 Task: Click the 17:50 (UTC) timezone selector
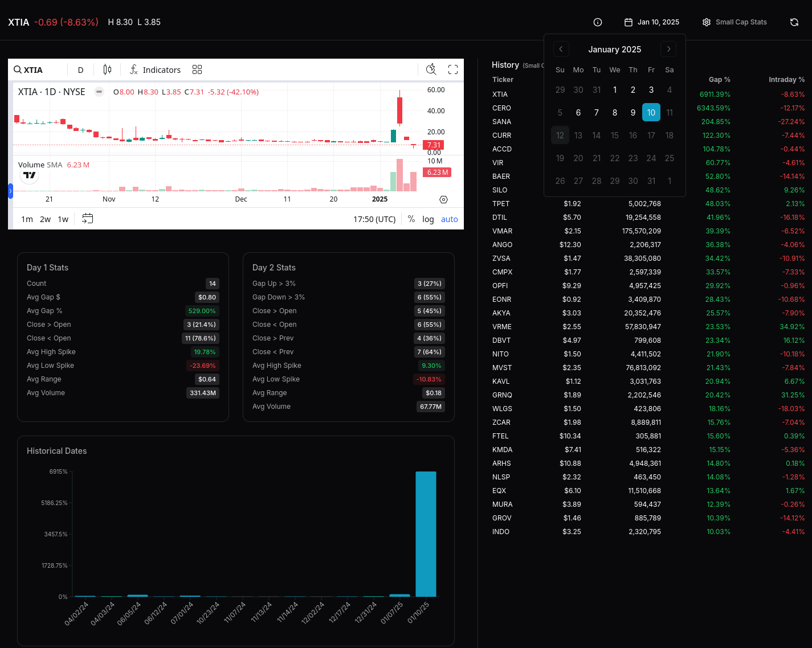click(x=374, y=219)
